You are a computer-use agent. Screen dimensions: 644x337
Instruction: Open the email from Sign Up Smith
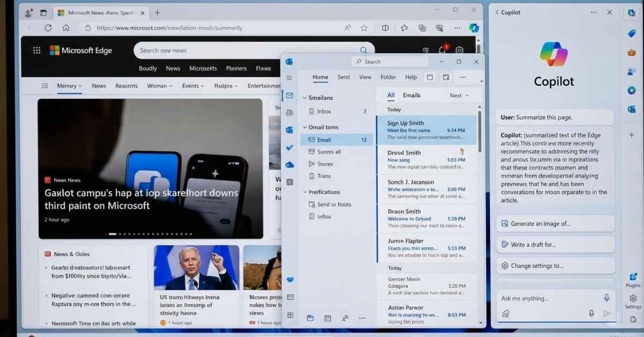point(426,130)
